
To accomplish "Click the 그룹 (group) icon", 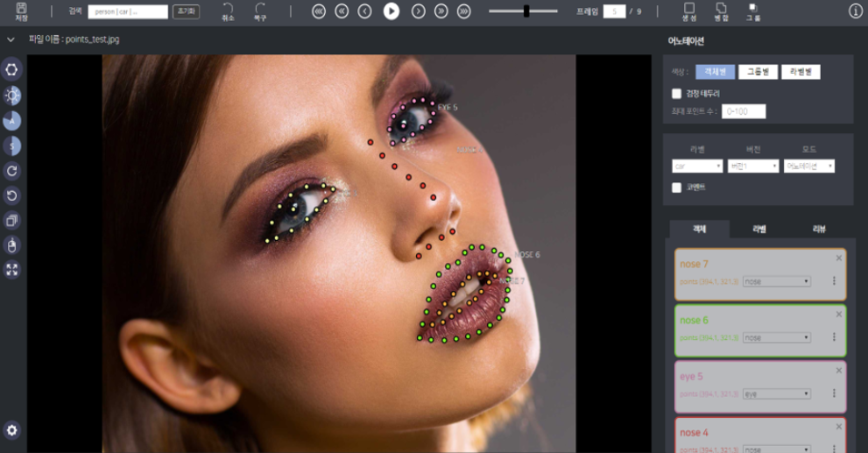I will click(x=753, y=8).
